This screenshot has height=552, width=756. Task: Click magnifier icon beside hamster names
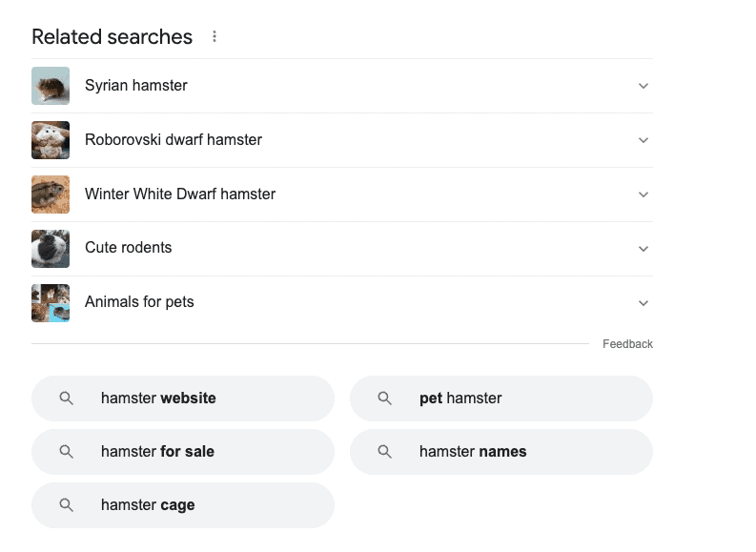pos(384,452)
